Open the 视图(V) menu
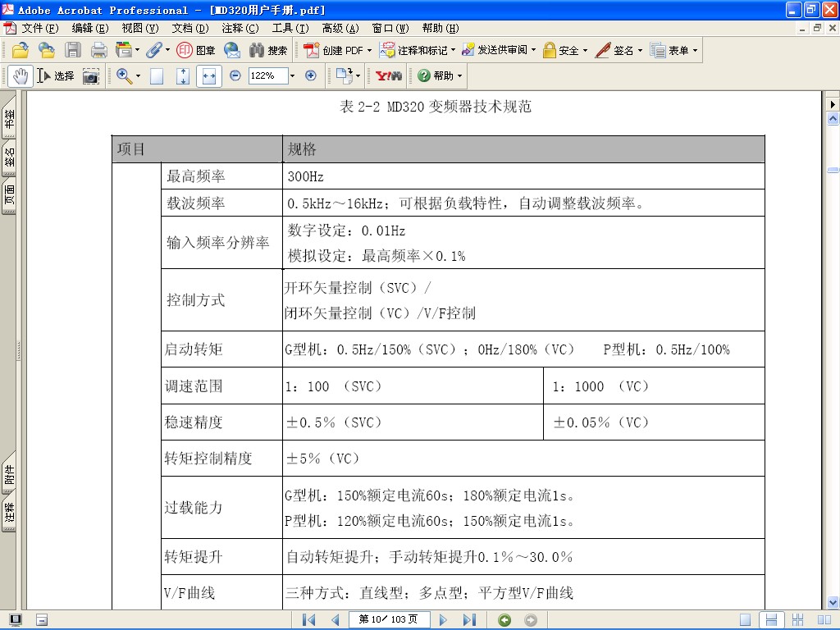Screen dimensions: 840x630 click(x=139, y=28)
